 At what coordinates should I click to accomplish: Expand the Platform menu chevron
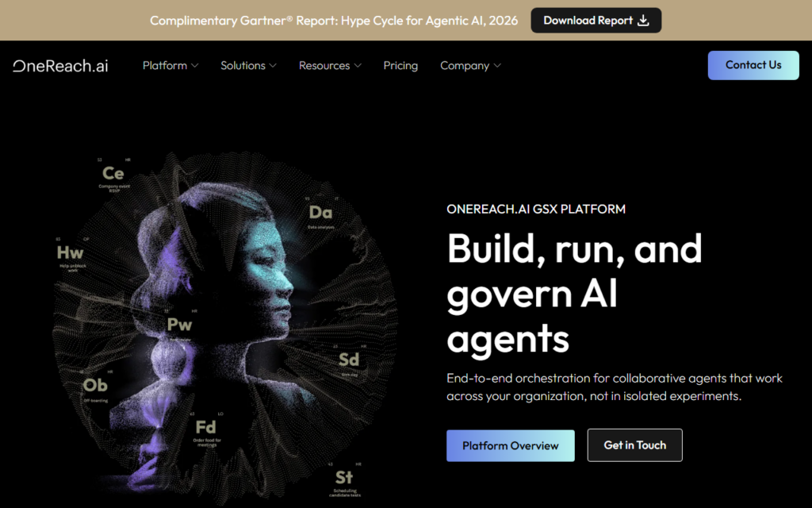(195, 66)
